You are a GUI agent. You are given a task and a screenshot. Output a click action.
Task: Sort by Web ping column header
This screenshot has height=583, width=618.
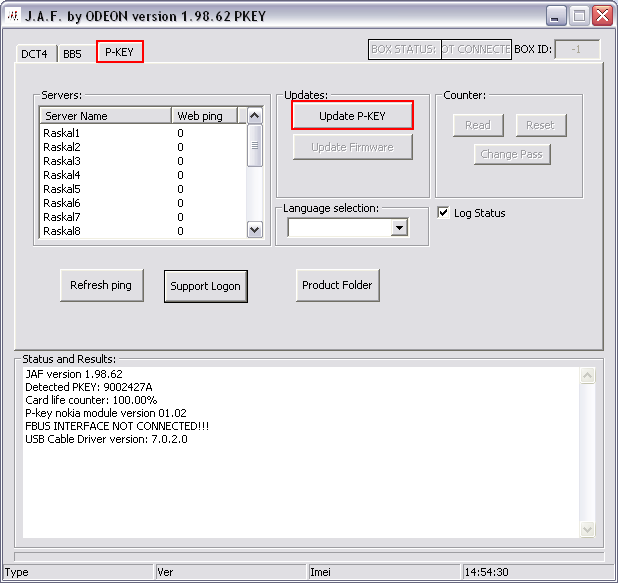[x=205, y=115]
